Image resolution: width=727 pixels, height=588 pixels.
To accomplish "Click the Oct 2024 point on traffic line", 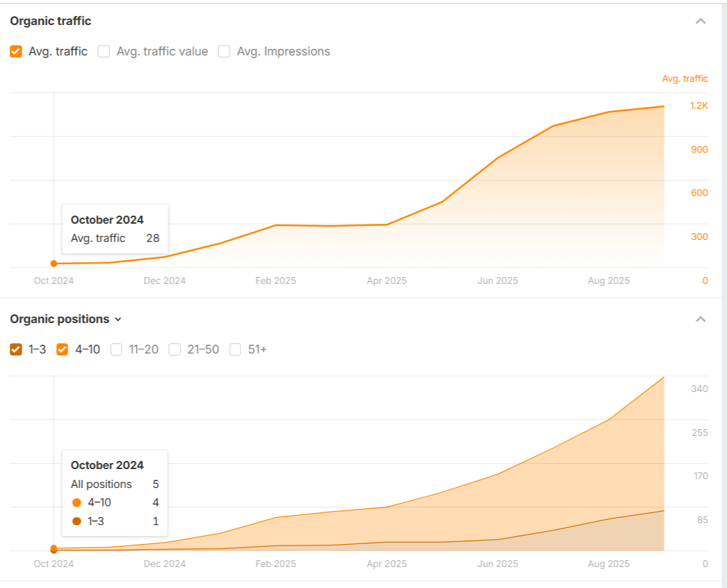I will tap(53, 264).
